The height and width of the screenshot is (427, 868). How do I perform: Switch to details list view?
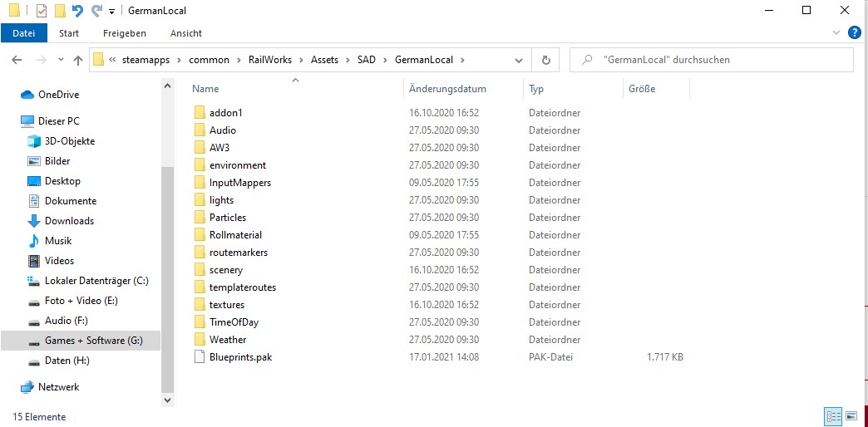click(x=832, y=415)
